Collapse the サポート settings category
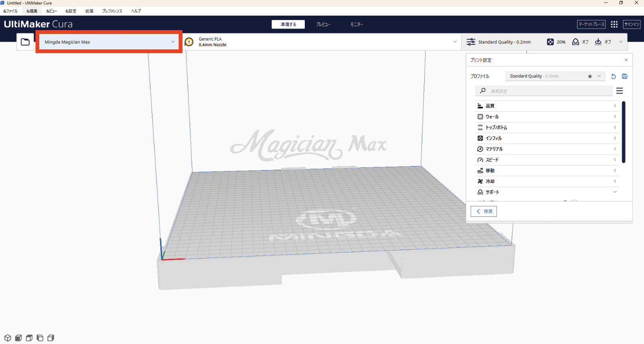 click(x=547, y=192)
